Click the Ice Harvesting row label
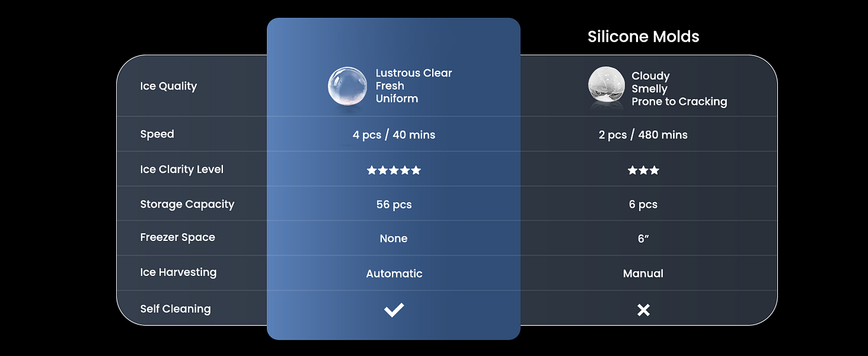 (x=178, y=272)
